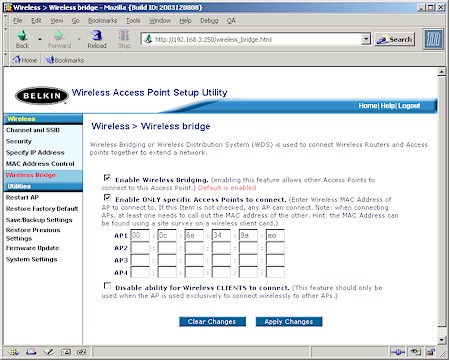
Task: Click the page icon beside the URL
Action: coord(148,39)
